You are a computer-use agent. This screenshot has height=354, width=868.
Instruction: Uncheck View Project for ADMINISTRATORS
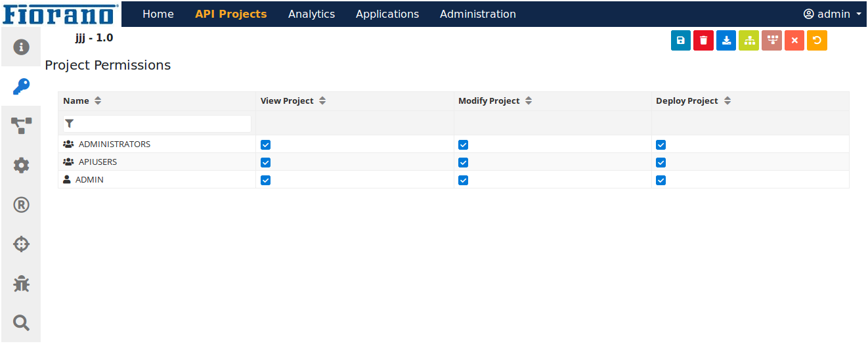(265, 144)
